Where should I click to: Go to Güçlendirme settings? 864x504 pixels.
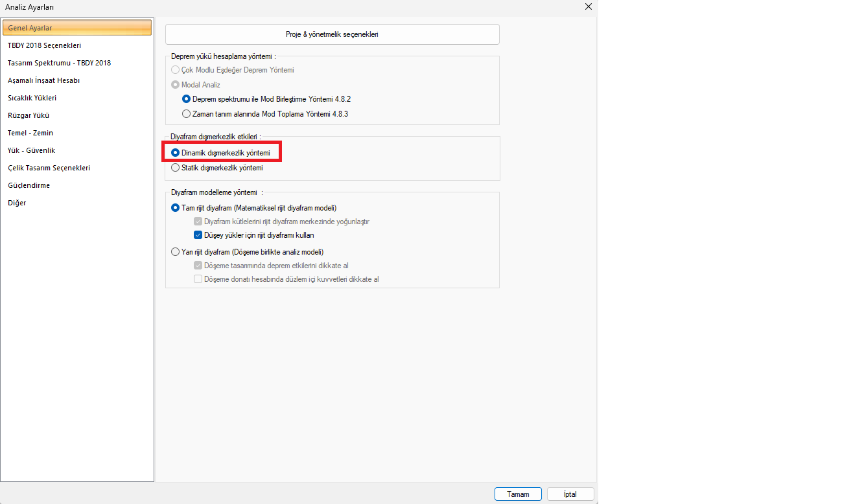29,185
